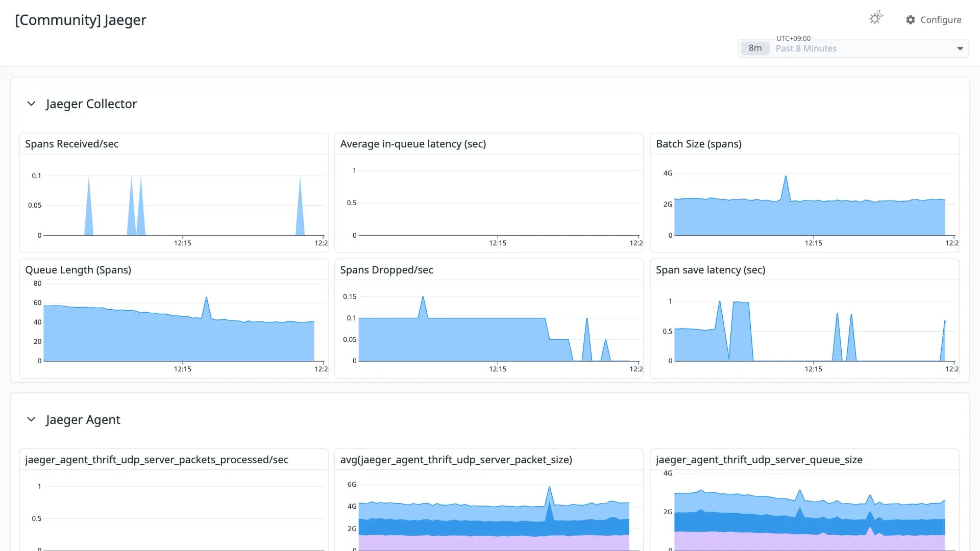980x551 pixels.
Task: Collapse the Jaeger Agent section chevron
Action: click(31, 419)
